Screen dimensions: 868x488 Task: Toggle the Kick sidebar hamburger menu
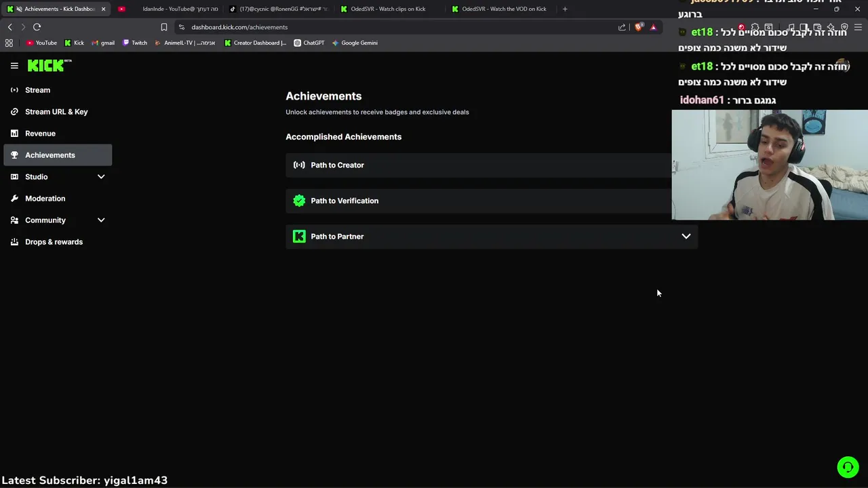tap(14, 66)
